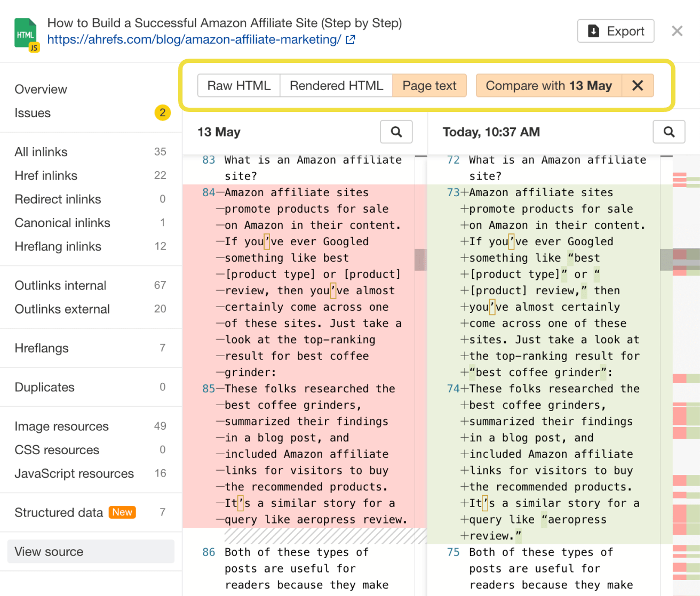Click line number 86 in 13 May pane
The width and height of the screenshot is (700, 596).
pyautogui.click(x=209, y=552)
